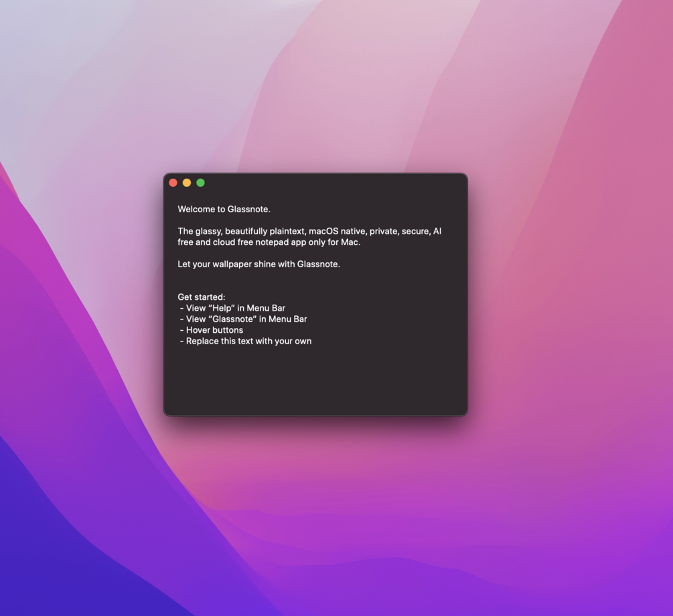The width and height of the screenshot is (673, 616).
Task: Click the line "View “Help” in Menu Bar"
Action: 232,308
